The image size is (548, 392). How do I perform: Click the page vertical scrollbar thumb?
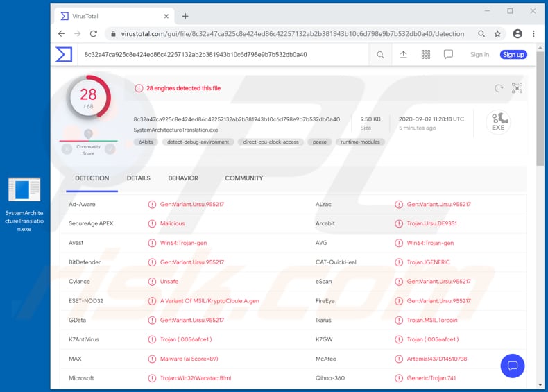click(540, 108)
